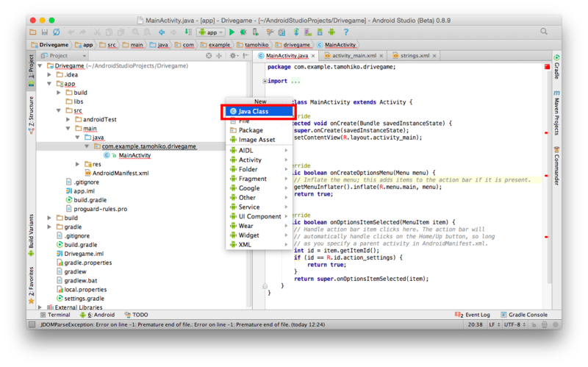
Task: Open the AVD Manager icon
Action: [x=308, y=32]
